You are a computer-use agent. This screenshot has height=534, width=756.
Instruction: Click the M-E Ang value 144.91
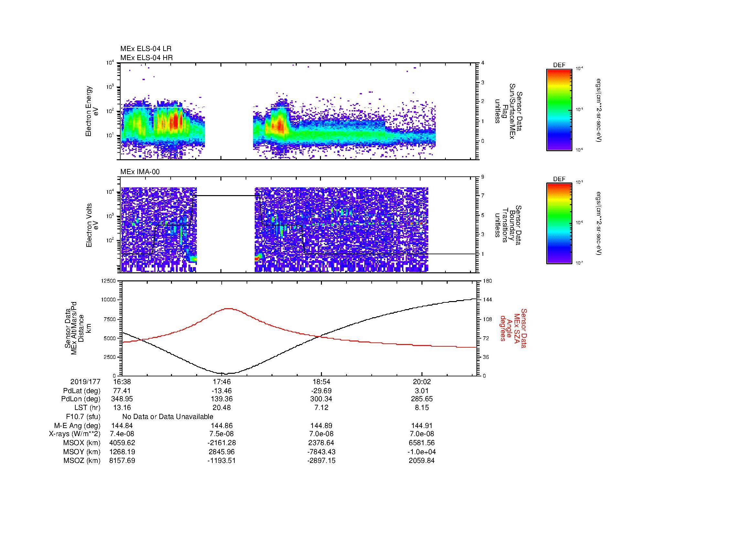(422, 425)
